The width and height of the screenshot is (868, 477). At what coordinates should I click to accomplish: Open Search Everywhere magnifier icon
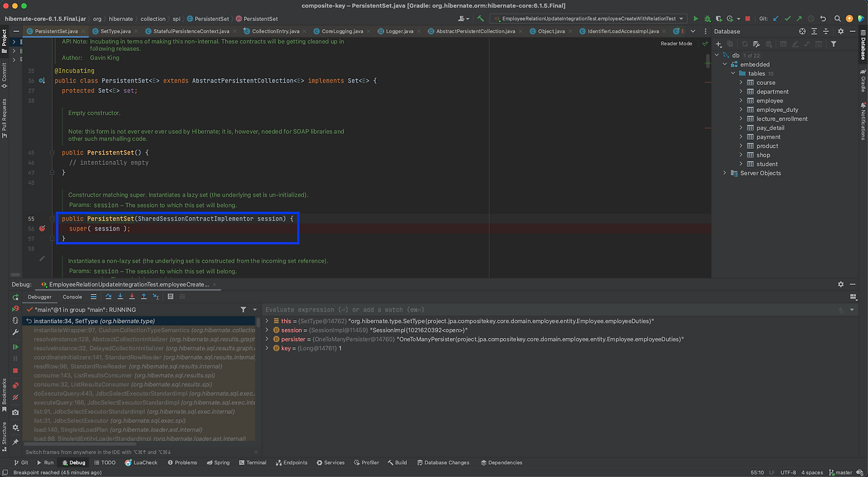839,19
